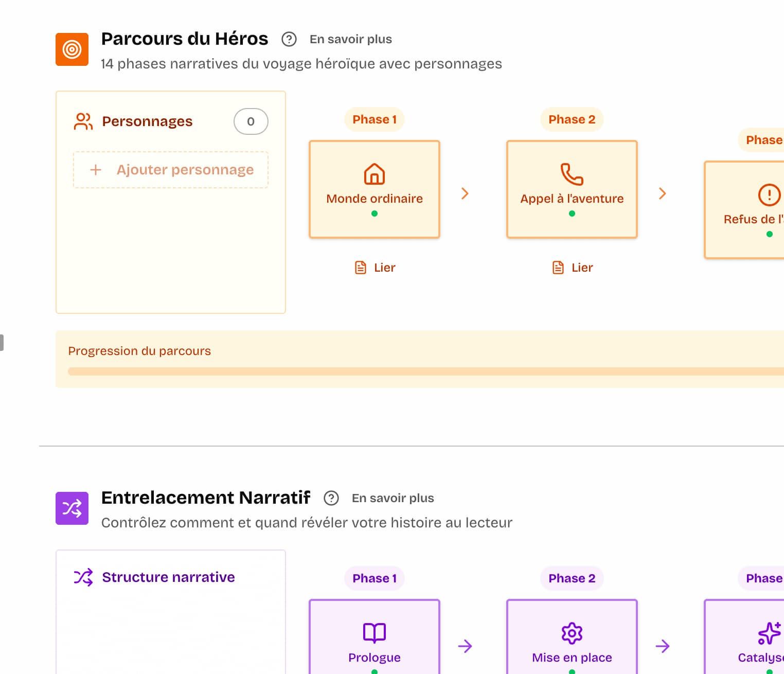Viewport: 784px width, 674px height.
Task: Expand the arrow between Phase 1 and Phase 2
Action: 466,193
